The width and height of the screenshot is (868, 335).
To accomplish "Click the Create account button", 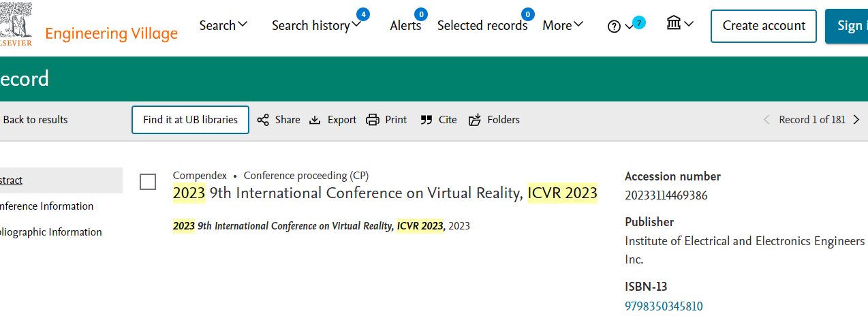I will [764, 26].
